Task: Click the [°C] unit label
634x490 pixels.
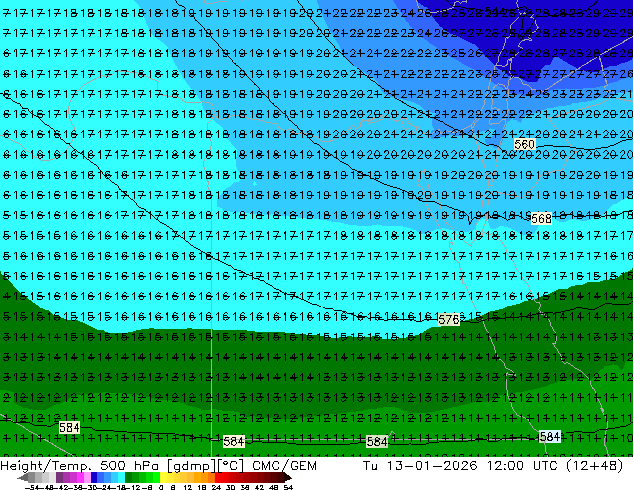Action: [230, 466]
